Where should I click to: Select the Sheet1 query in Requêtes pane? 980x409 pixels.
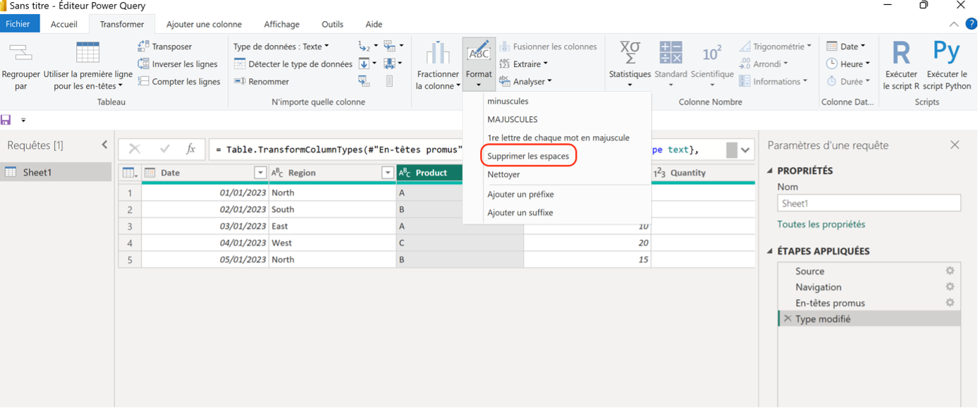coord(56,172)
